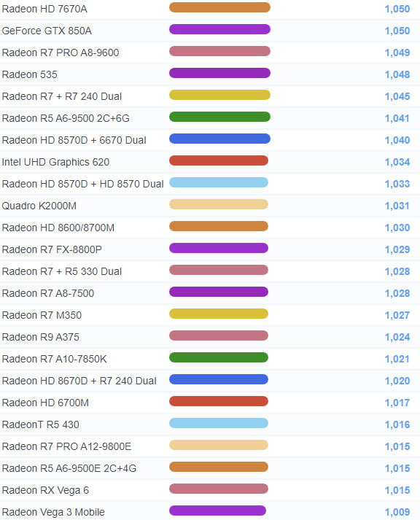
Task: Open Radeon R7 PRO A12-9800E entry
Action: [x=66, y=447]
